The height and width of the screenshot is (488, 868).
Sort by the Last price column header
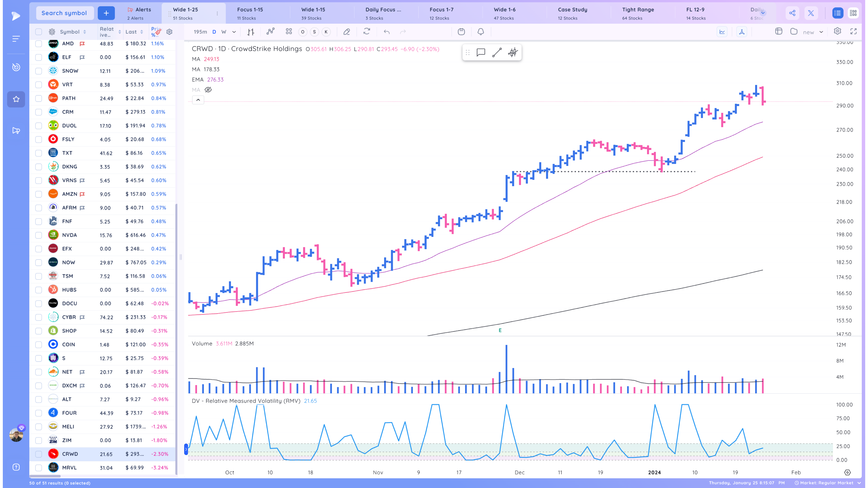134,32
